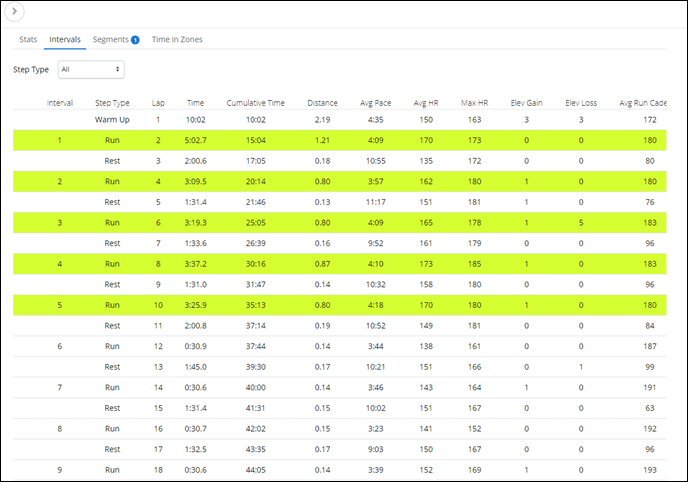This screenshot has height=482, width=688.
Task: Click the lap 6 time 3:19.3
Action: coord(195,223)
